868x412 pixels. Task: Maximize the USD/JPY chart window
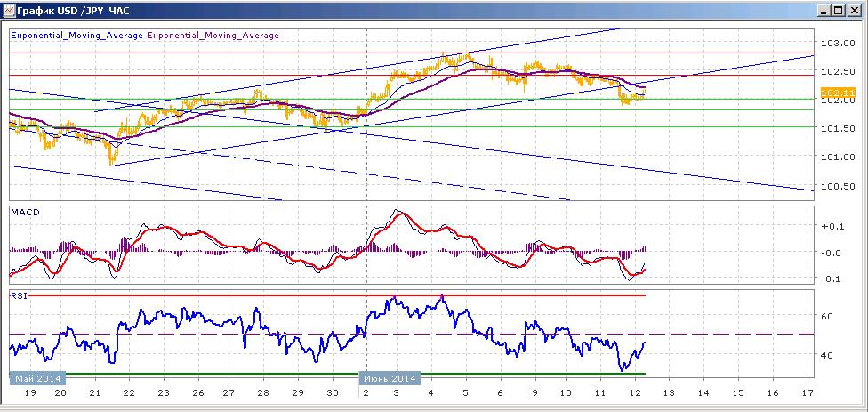(x=840, y=11)
